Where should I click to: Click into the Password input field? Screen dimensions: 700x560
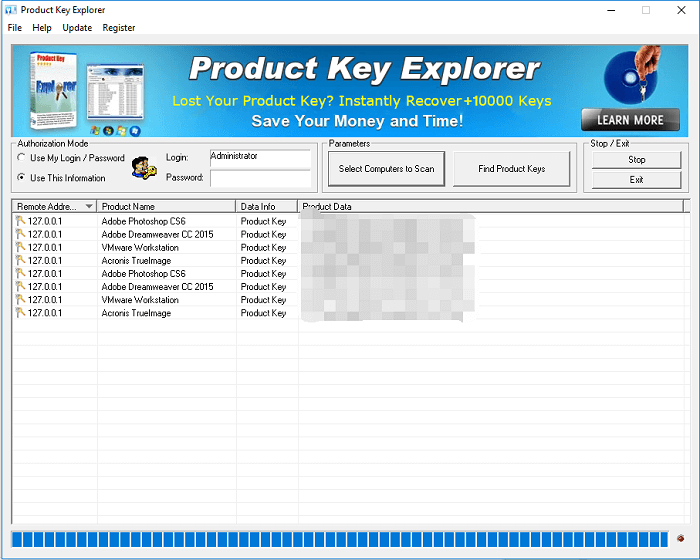pos(261,178)
